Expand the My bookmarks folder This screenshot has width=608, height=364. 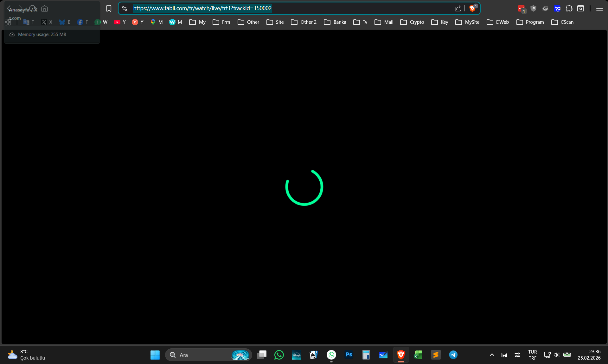point(197,22)
